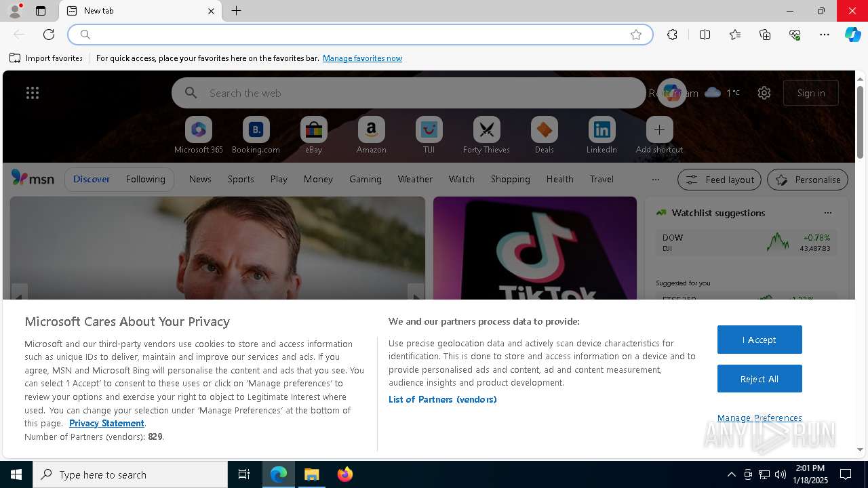
Task: Click the Search the web box
Action: click(x=408, y=93)
